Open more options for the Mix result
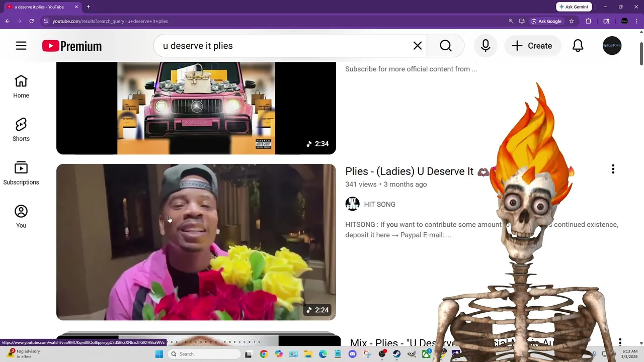The width and height of the screenshot is (644, 362). tap(620, 342)
